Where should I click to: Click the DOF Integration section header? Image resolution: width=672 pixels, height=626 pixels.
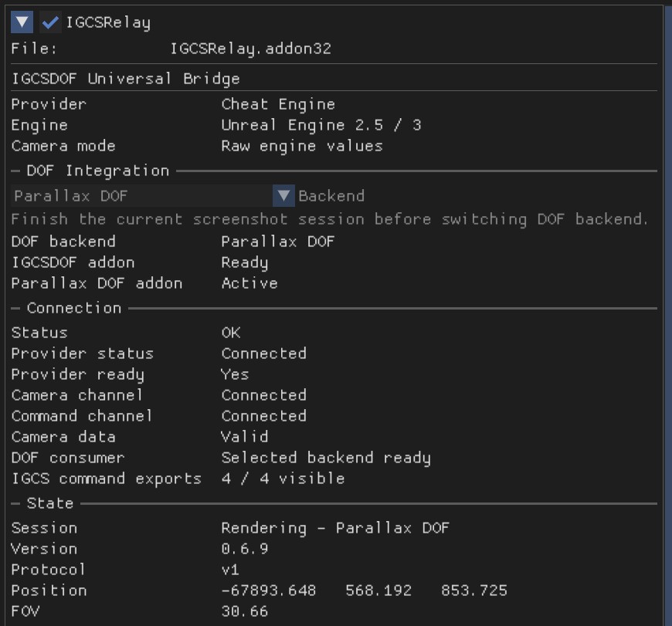(98, 171)
